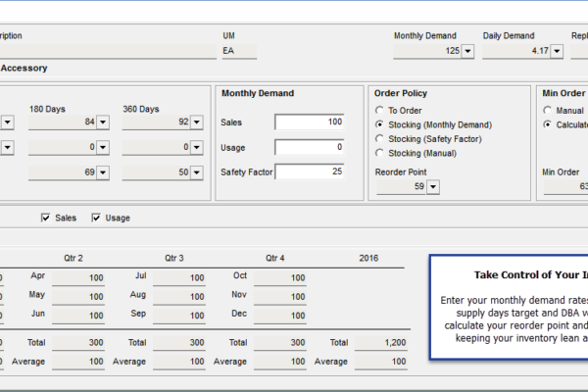Click the Oct value 100 field

point(280,278)
